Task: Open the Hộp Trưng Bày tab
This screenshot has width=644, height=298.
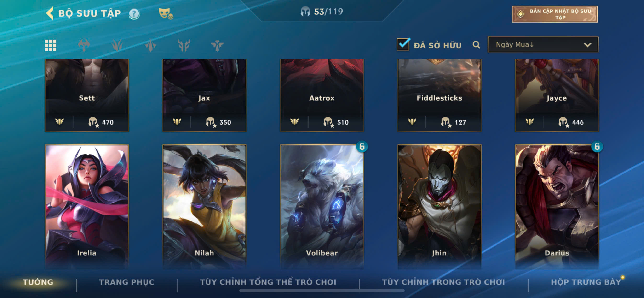Action: (586, 282)
